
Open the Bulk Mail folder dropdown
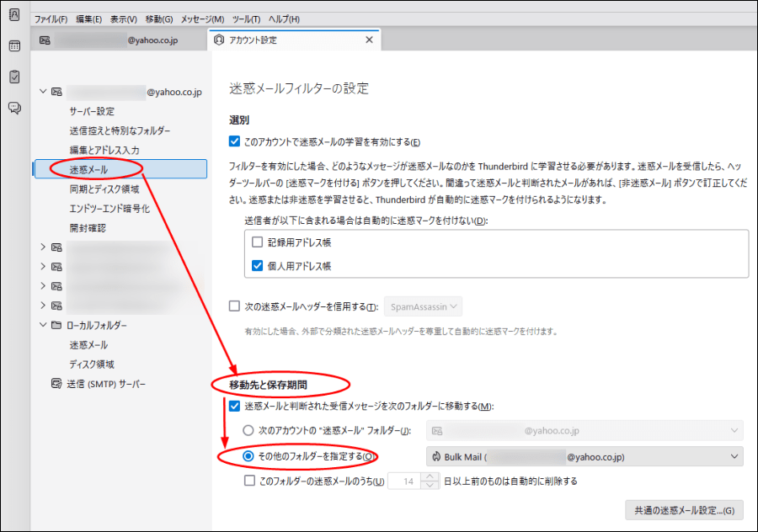tap(585, 456)
